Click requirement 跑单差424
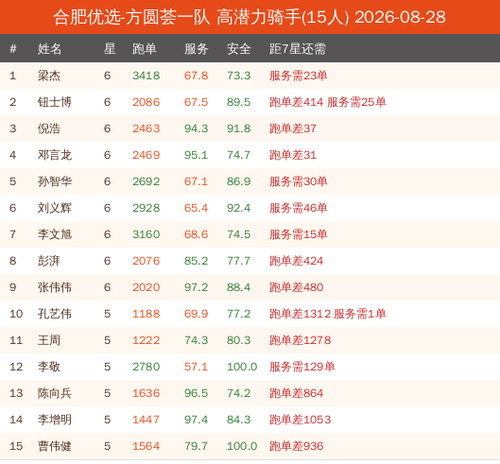 tap(296, 261)
